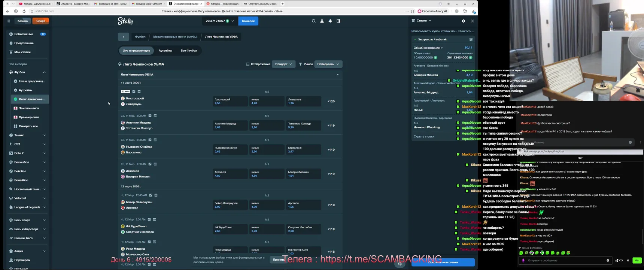The height and width of the screenshot is (270, 644).
Task: Reload the browser page
Action: (x=24, y=11)
